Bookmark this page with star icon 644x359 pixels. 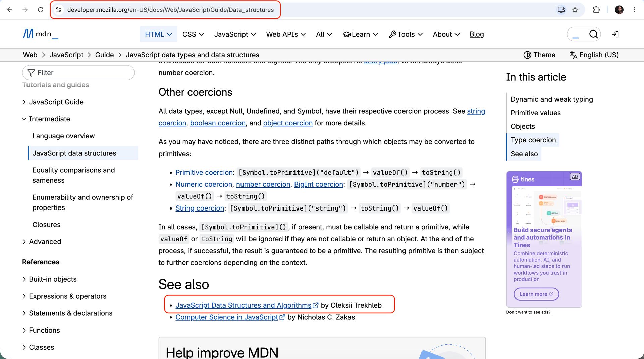575,10
